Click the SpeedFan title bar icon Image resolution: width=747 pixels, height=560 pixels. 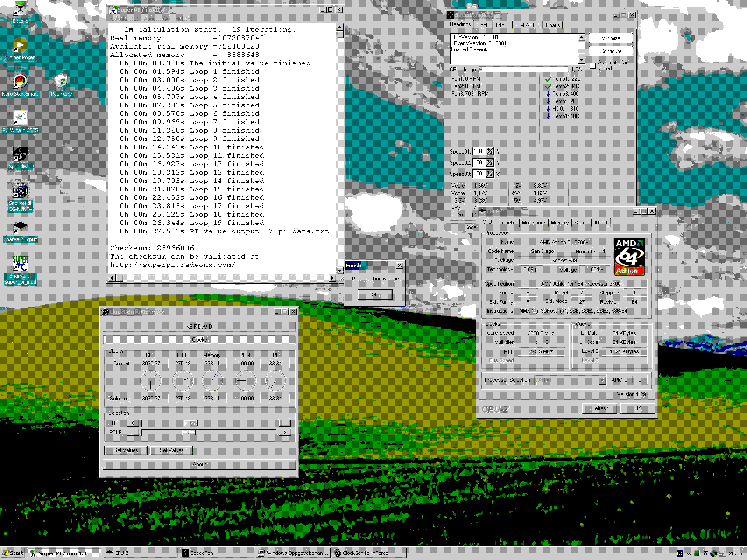point(451,15)
